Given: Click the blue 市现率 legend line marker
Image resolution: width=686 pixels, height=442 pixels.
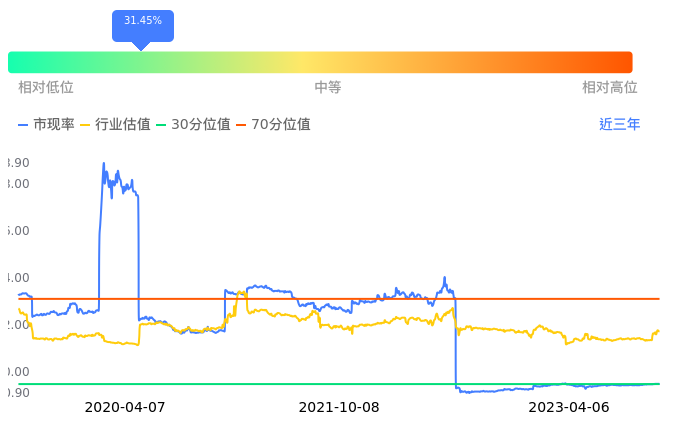Looking at the screenshot, I should [24, 125].
